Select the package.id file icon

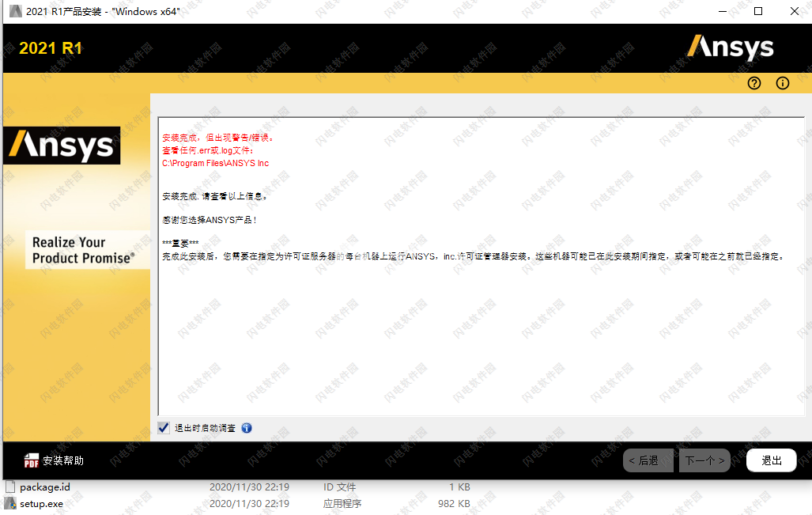[10, 487]
